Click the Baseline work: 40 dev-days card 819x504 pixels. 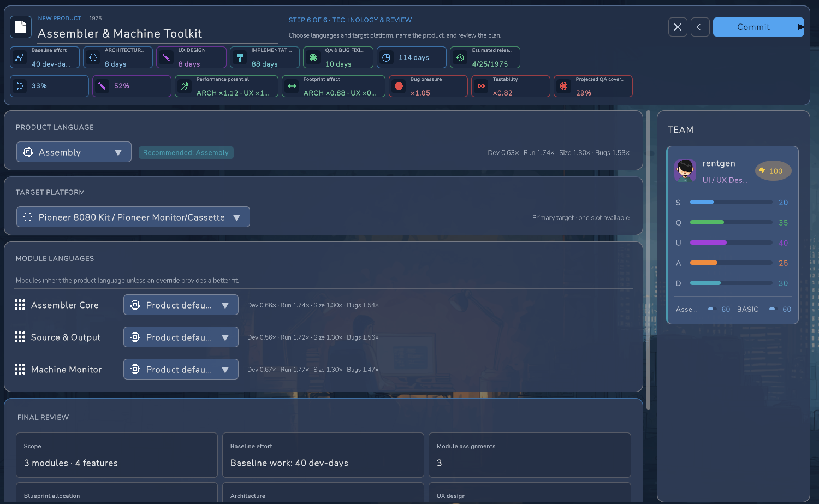(x=323, y=455)
